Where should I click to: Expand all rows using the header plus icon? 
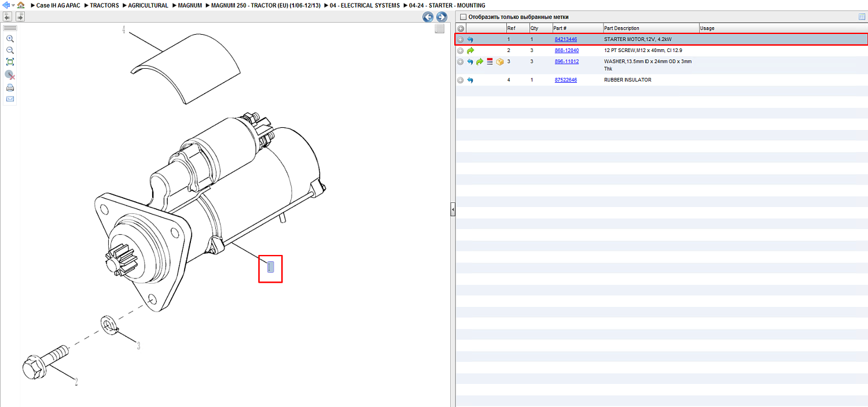click(461, 28)
